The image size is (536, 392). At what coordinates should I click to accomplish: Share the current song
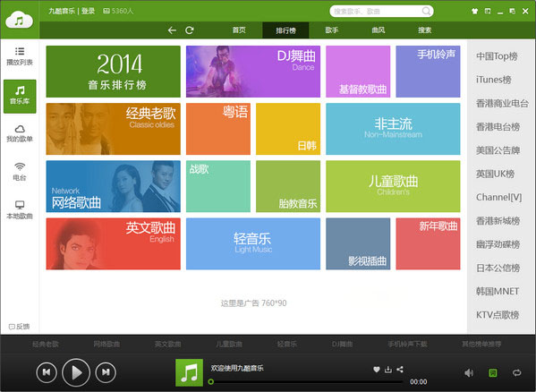point(400,369)
